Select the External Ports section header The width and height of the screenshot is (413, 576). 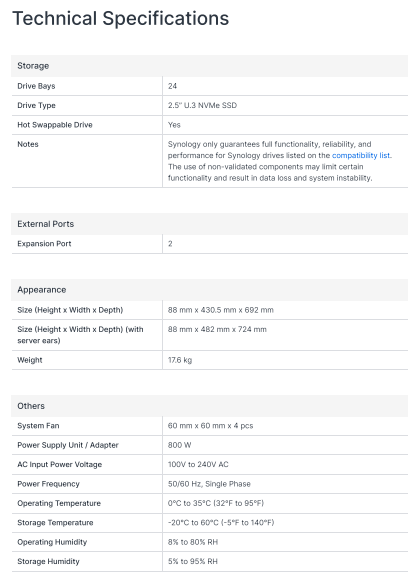coord(209,224)
